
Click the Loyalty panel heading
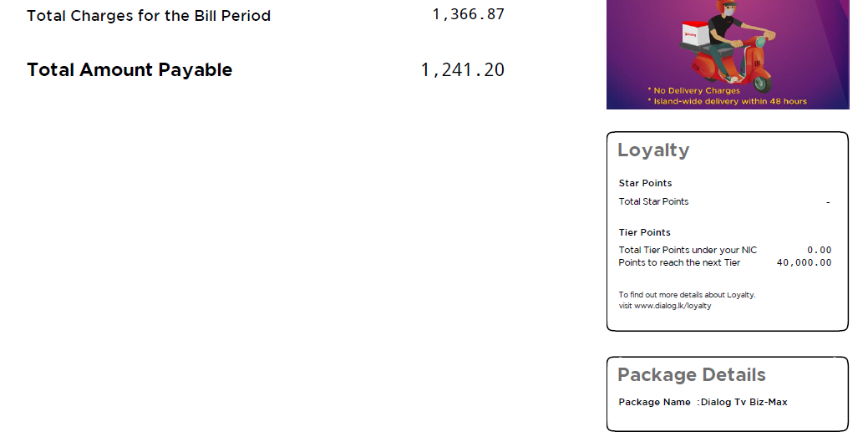(654, 150)
